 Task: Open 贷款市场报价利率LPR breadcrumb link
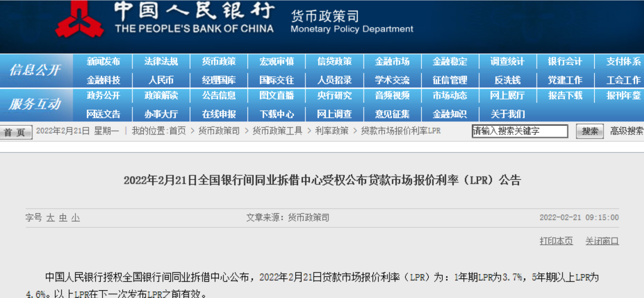point(401,131)
